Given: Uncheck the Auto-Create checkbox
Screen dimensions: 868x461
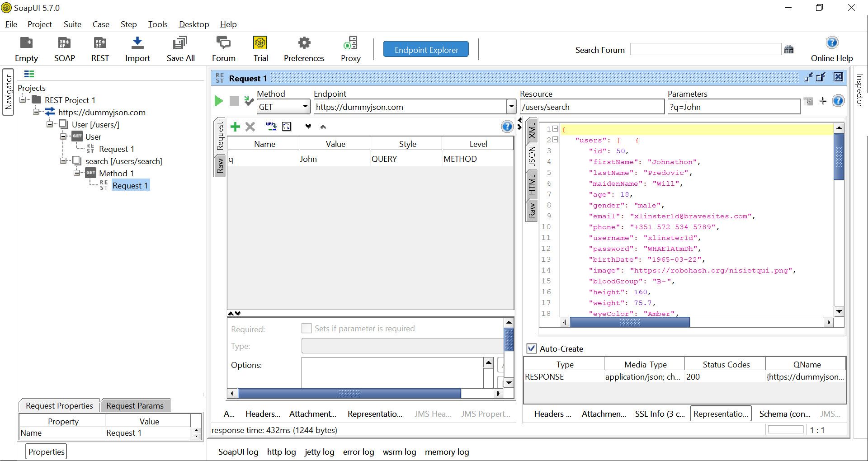Looking at the screenshot, I should tap(532, 348).
